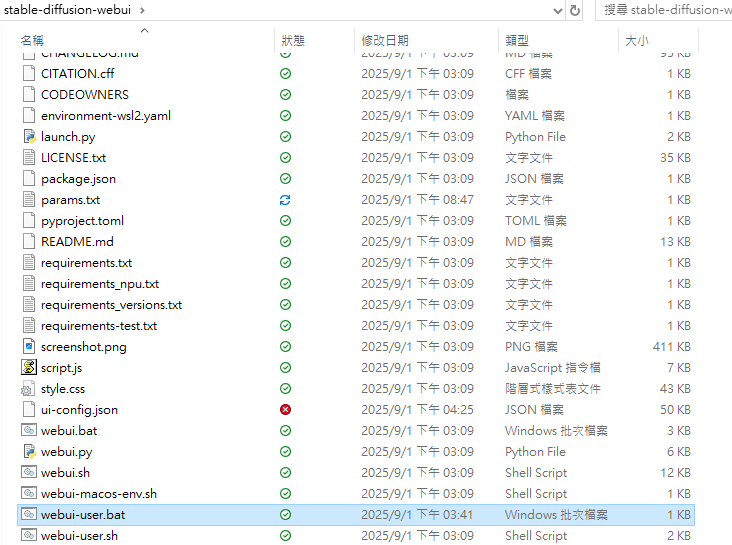Click the webui.bat batch file icon
This screenshot has height=545, width=732.
tap(29, 431)
